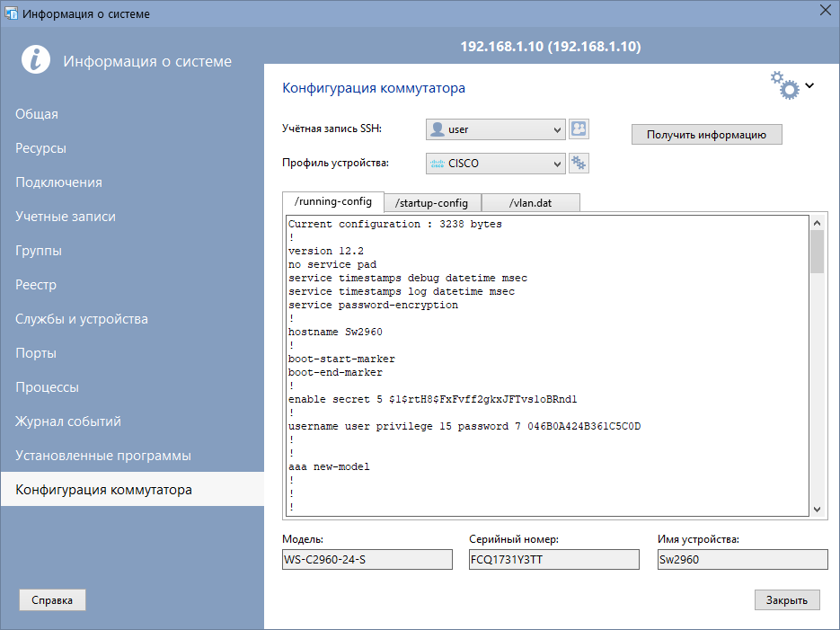Click the info icon in the sidebar header

click(34, 60)
